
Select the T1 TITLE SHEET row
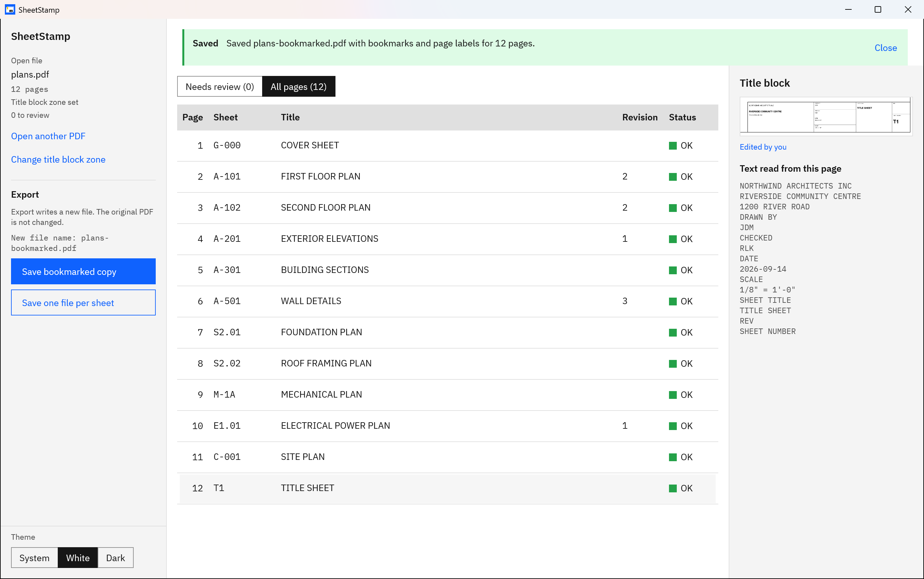pos(447,488)
